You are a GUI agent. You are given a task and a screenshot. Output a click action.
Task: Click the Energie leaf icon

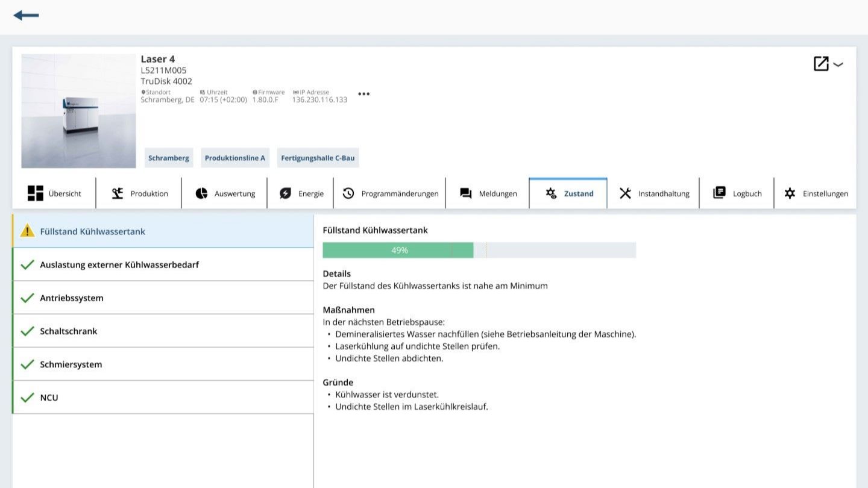click(x=285, y=193)
